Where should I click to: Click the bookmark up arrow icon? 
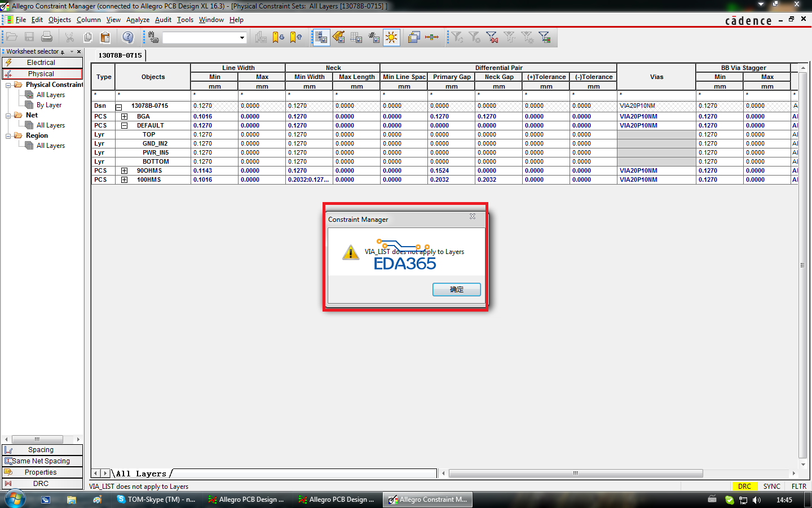tap(295, 37)
